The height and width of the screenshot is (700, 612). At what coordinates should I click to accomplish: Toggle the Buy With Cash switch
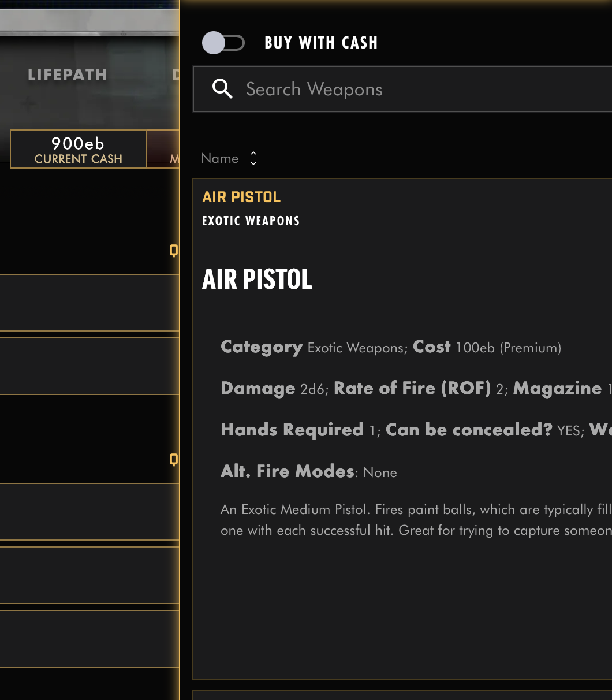223,43
